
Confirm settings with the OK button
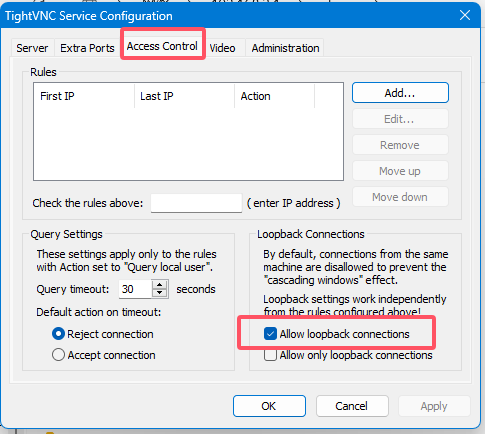[269, 406]
